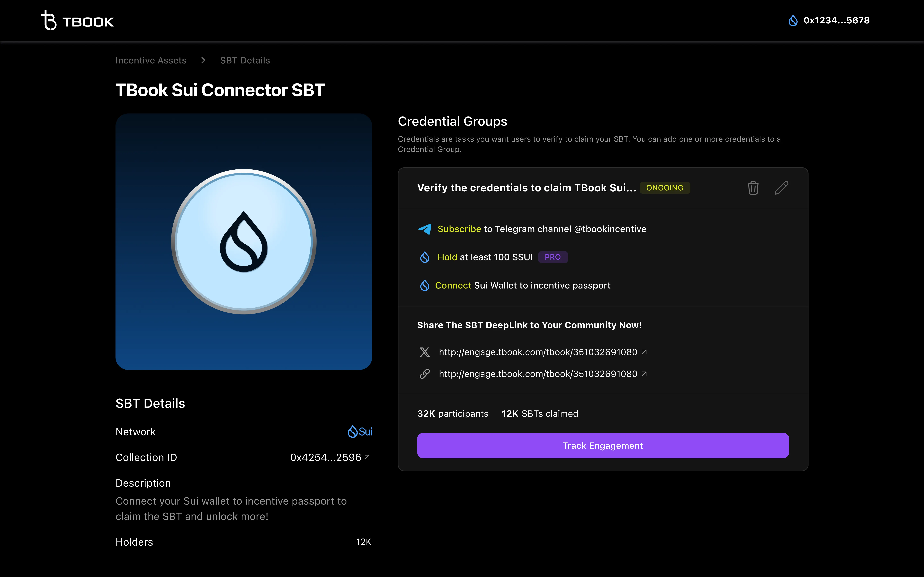Click the pencil edit credential group icon
The image size is (924, 577).
(781, 188)
